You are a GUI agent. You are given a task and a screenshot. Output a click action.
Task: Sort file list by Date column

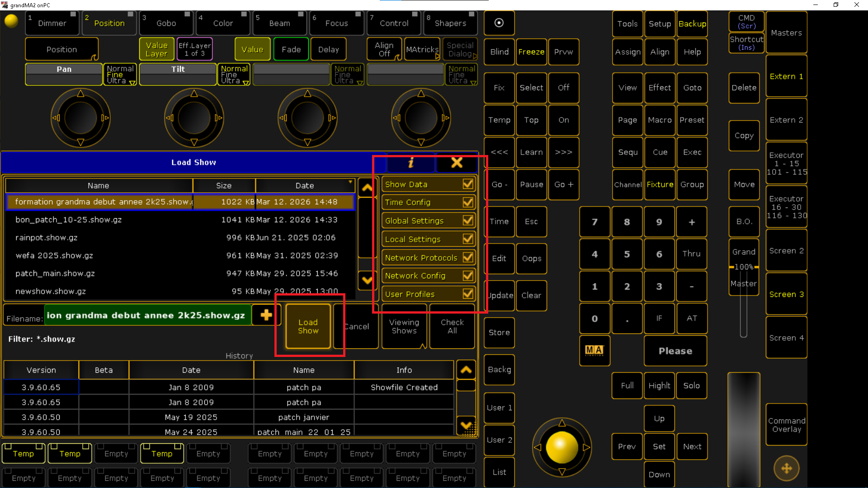305,186
